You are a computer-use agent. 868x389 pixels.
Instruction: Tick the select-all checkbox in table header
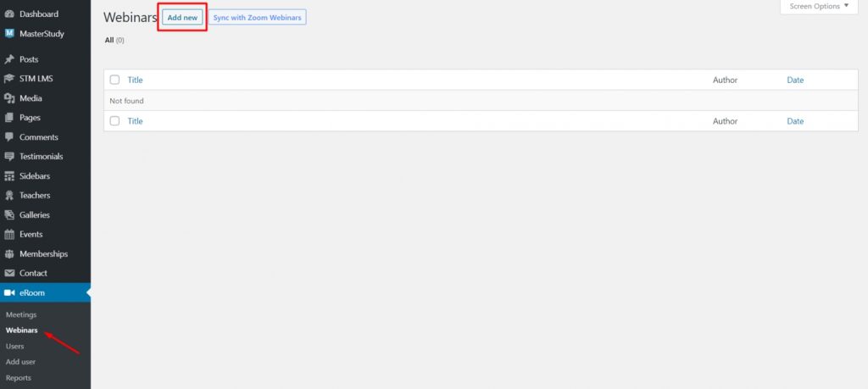pyautogui.click(x=114, y=80)
